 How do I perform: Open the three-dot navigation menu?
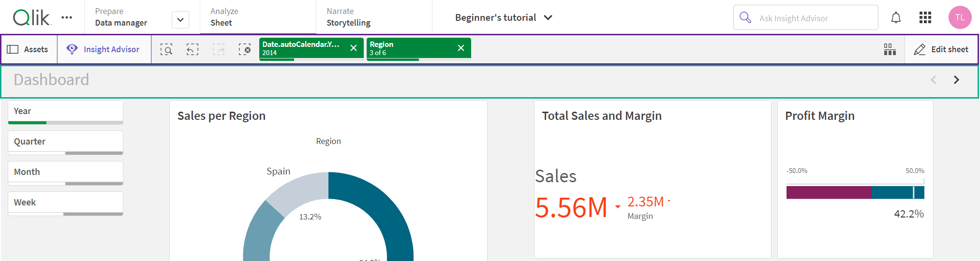[67, 18]
